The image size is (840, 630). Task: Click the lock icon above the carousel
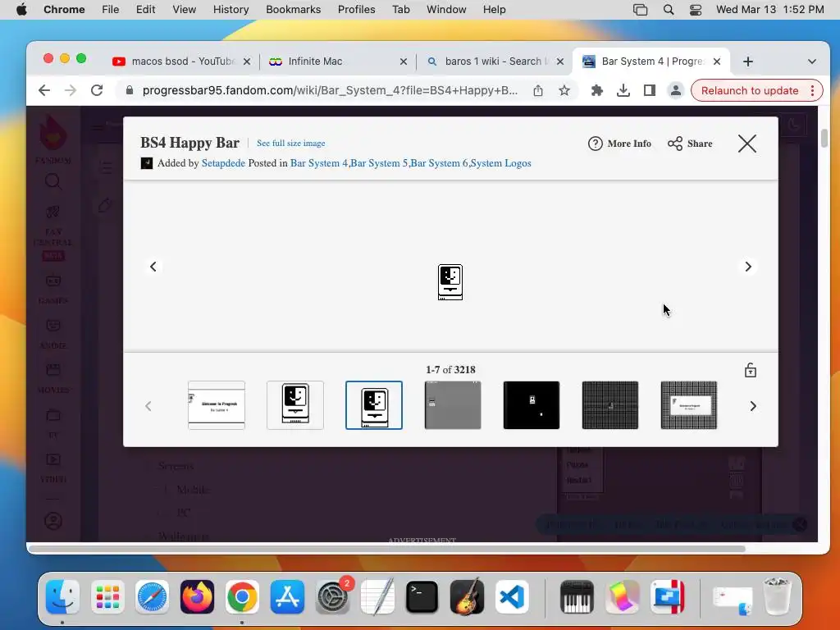pos(750,370)
